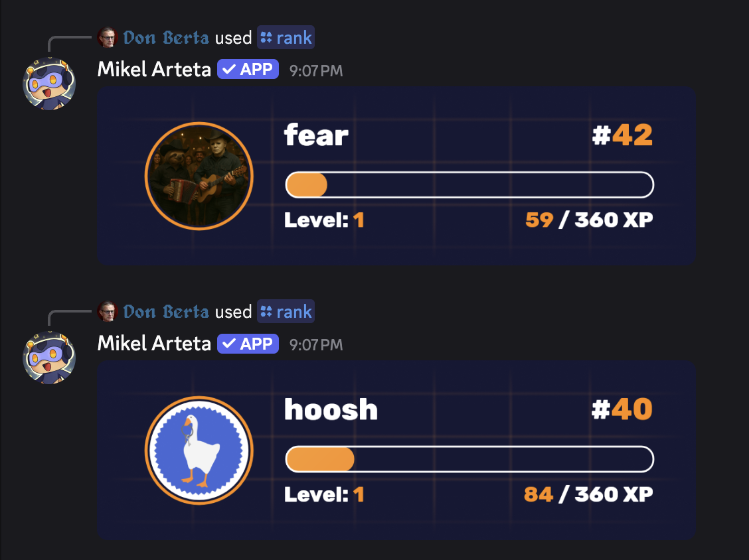Click fear's XP progress bar
The width and height of the screenshot is (749, 560).
coord(469,185)
